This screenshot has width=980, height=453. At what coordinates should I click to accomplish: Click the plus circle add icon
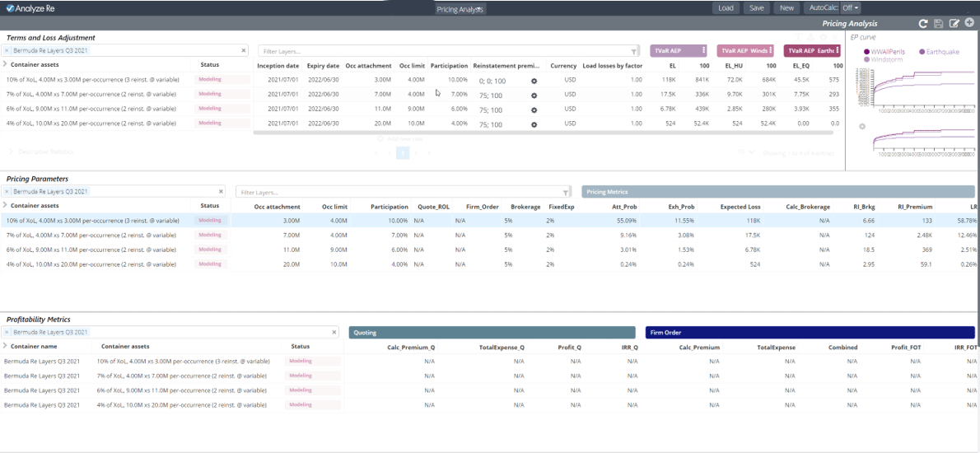click(x=969, y=24)
